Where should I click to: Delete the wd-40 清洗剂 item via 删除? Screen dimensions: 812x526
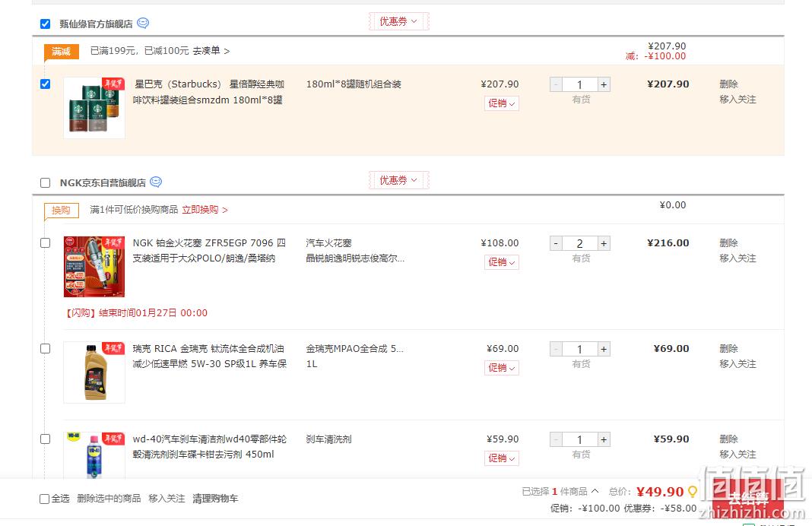coord(728,439)
